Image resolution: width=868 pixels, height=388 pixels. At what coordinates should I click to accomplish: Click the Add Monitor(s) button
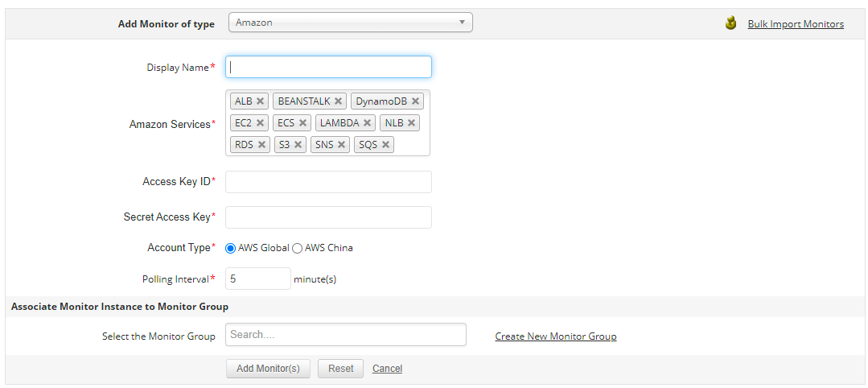268,369
